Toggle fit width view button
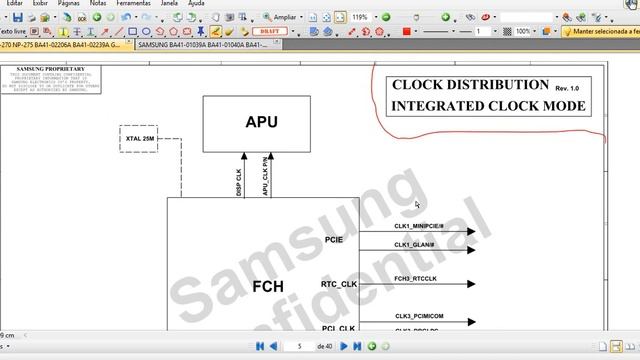 [x=340, y=17]
